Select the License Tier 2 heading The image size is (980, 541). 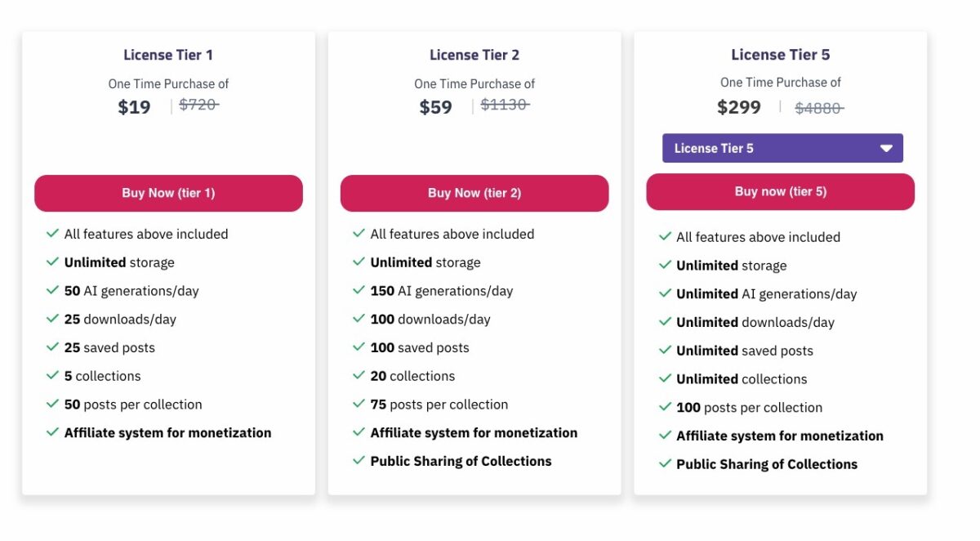point(474,55)
